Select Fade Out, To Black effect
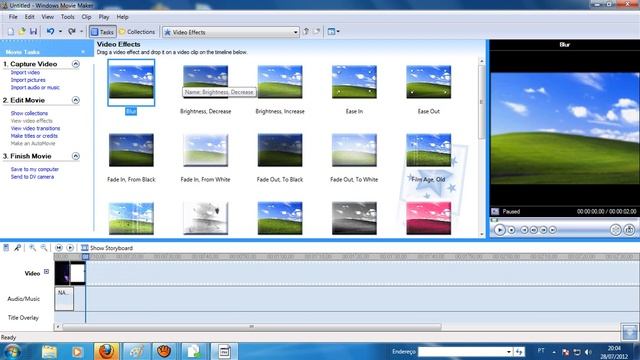 click(280, 150)
